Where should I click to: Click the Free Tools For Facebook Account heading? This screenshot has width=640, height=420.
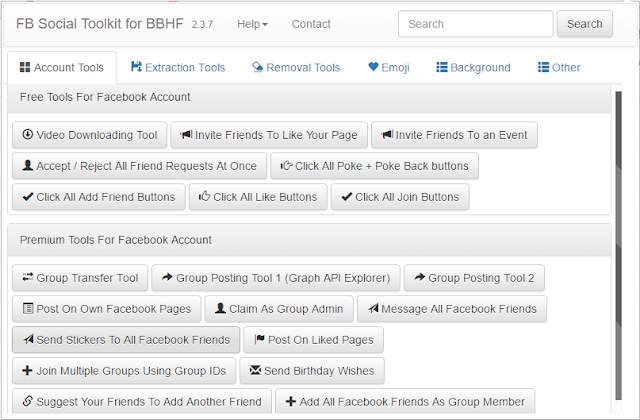105,97
